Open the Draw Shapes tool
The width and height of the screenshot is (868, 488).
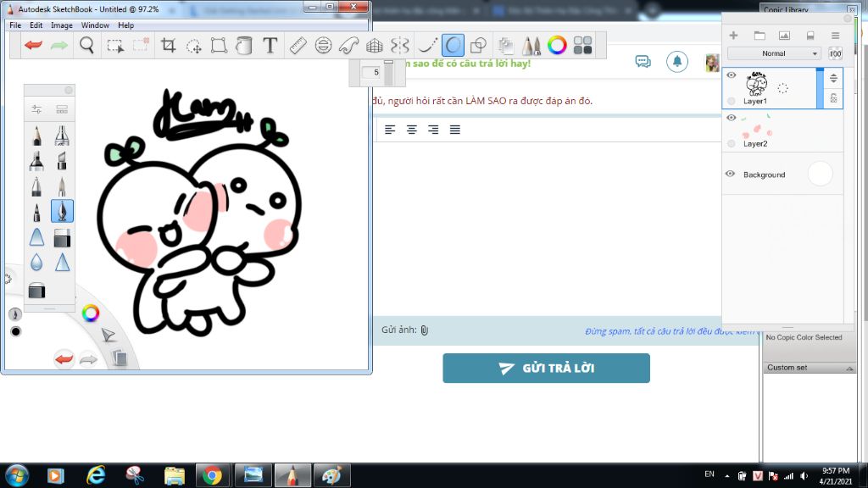(x=478, y=46)
